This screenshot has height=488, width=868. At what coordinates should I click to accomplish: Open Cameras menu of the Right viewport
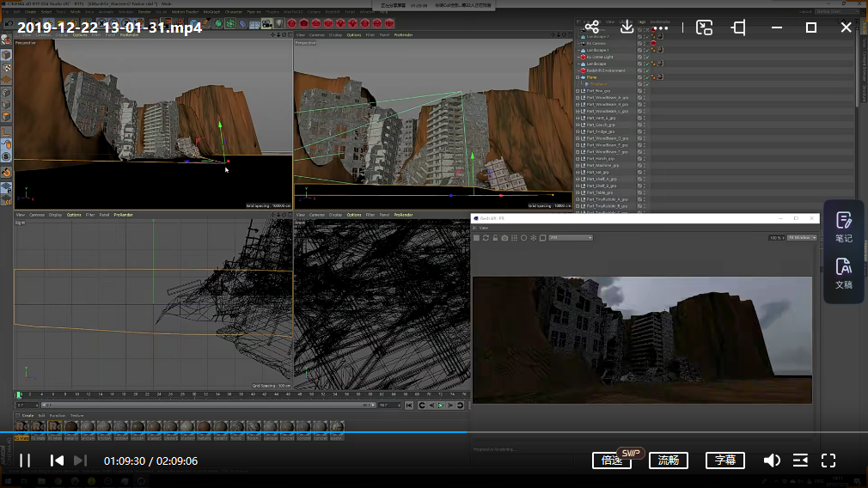[x=37, y=215]
